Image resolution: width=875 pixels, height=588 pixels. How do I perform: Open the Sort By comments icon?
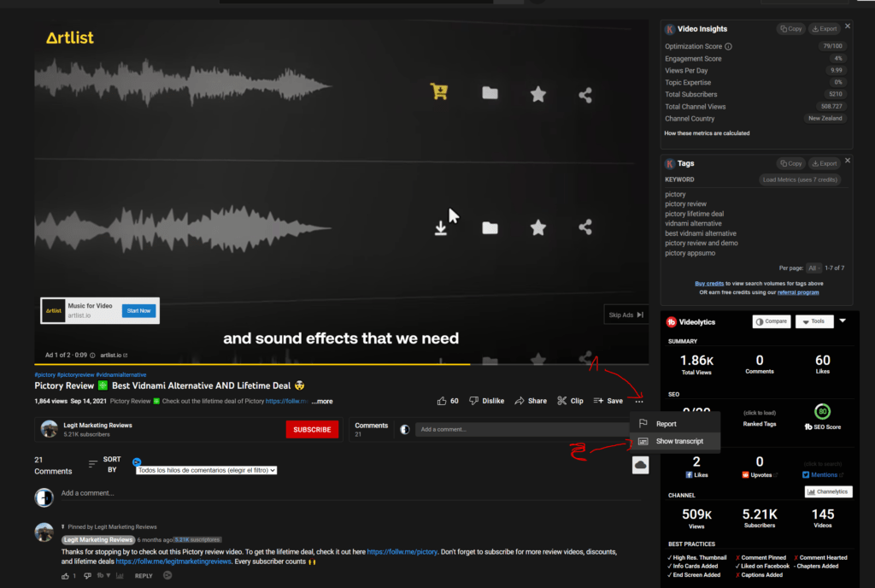[92, 464]
